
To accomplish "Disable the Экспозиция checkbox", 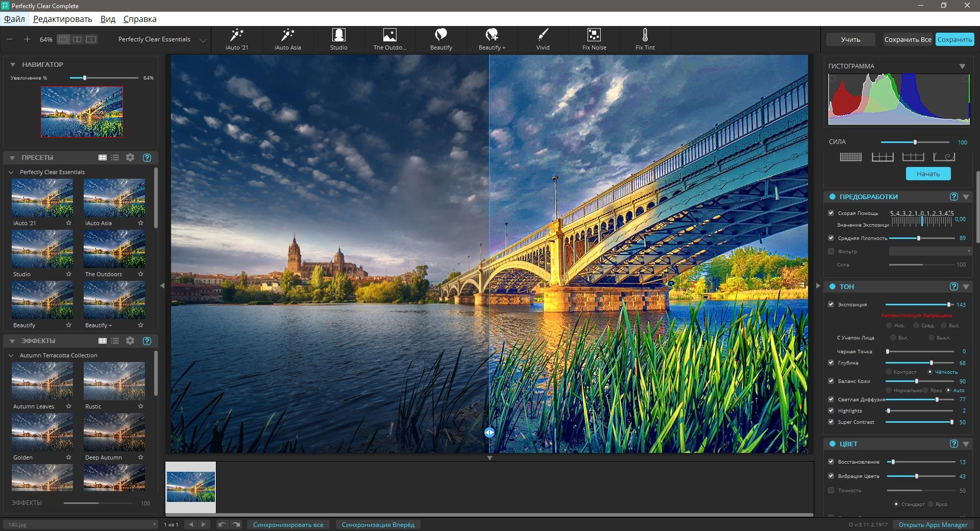I will click(x=831, y=304).
